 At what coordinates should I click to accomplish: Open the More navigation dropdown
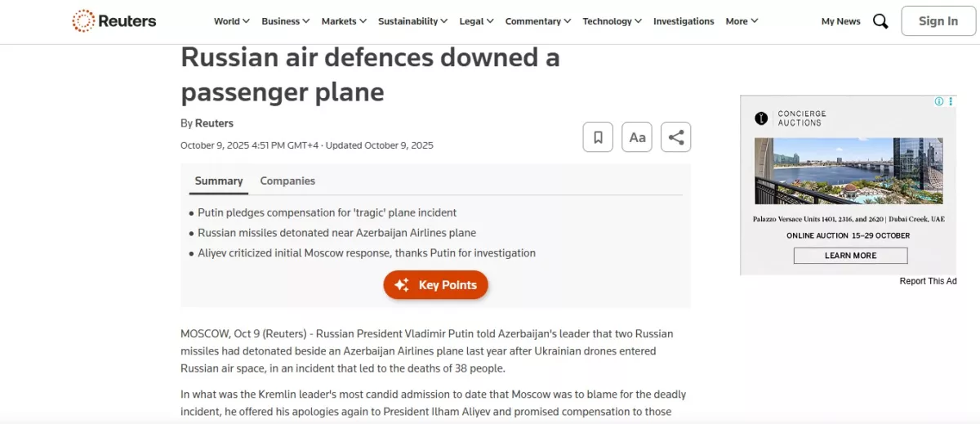point(742,21)
